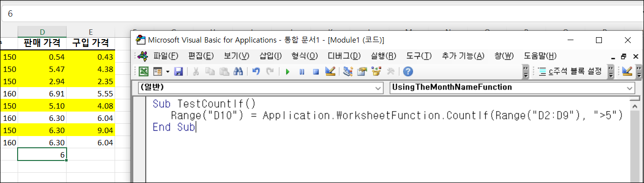Select cell with value 2.94
The image size is (644, 183).
click(42, 81)
